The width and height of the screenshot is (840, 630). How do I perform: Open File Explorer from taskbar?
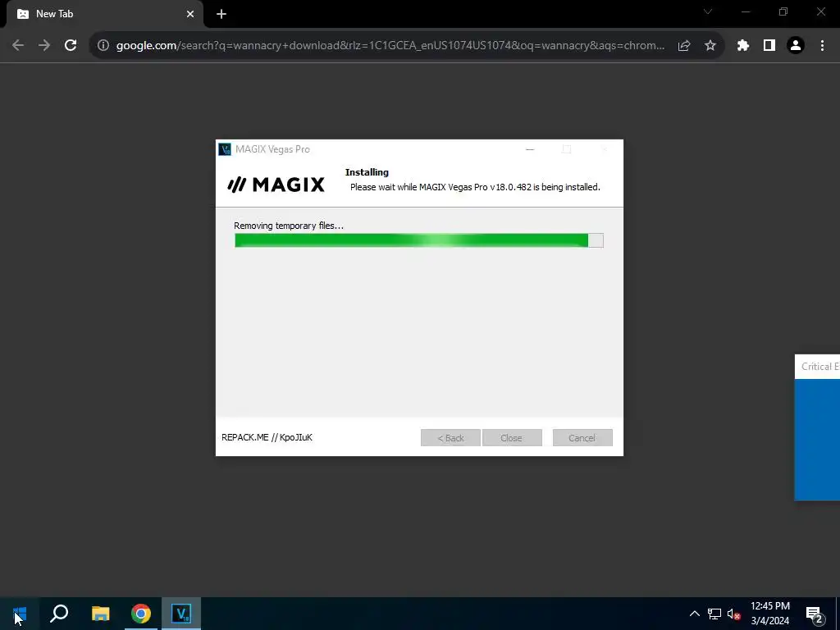tap(100, 614)
